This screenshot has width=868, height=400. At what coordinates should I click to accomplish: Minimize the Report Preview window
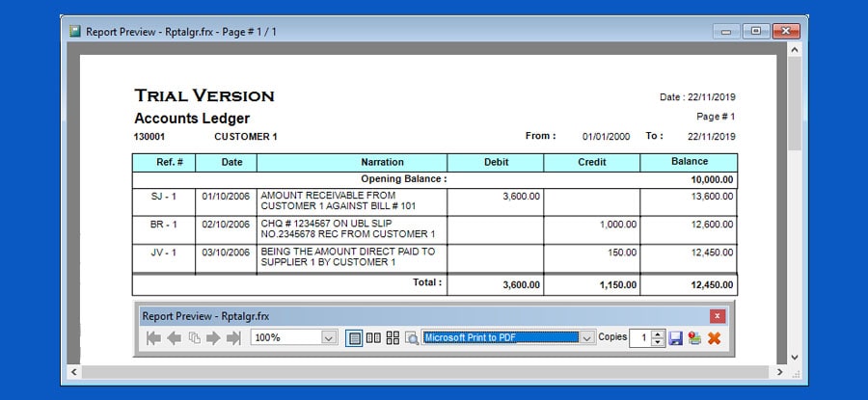[x=725, y=31]
